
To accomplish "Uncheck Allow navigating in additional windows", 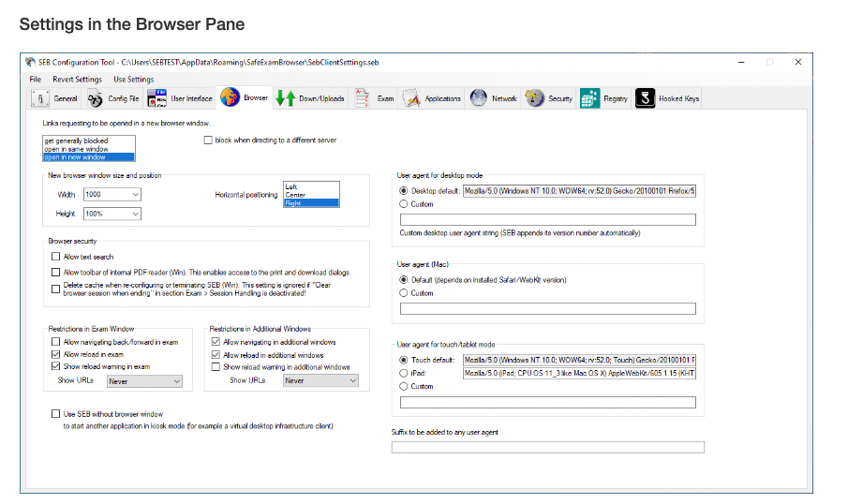I will (x=216, y=342).
